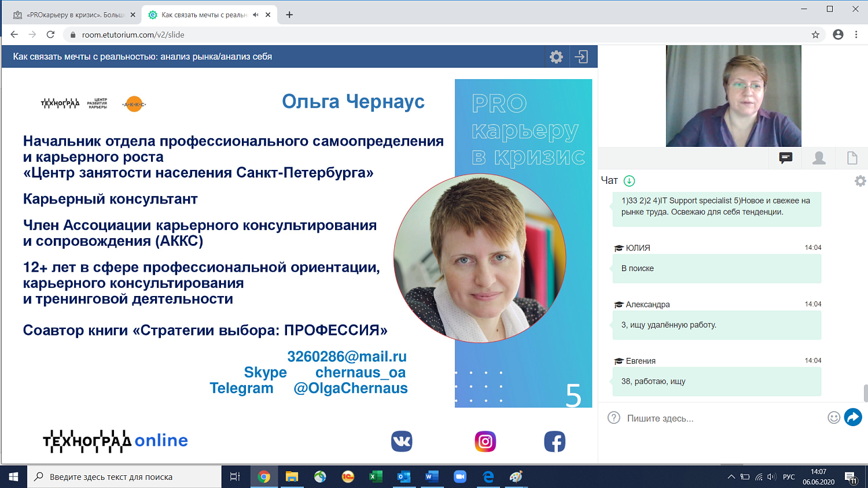Open VK icon on the slide

(402, 442)
